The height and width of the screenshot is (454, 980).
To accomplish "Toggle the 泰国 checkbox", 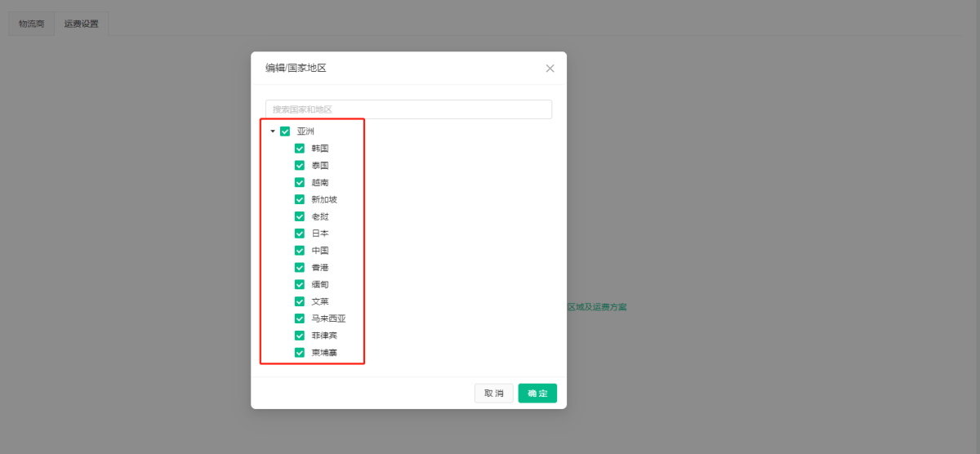I will (x=300, y=166).
